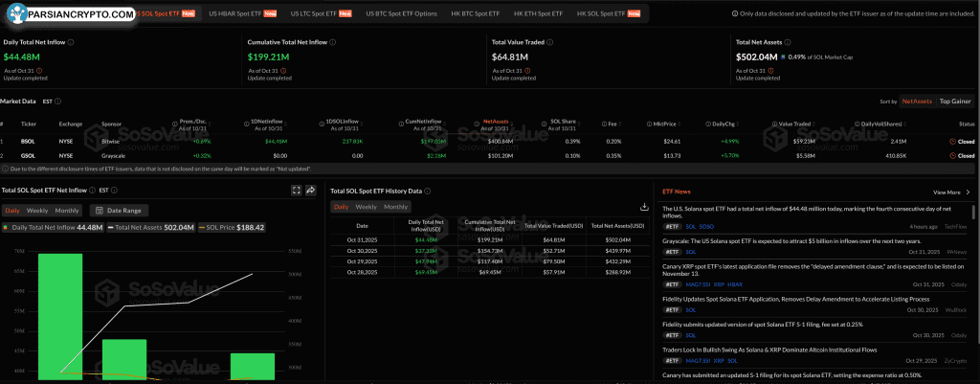Open US BTC Spot ETF Options tab
Screen dimensions: 980x384
(x=402, y=13)
